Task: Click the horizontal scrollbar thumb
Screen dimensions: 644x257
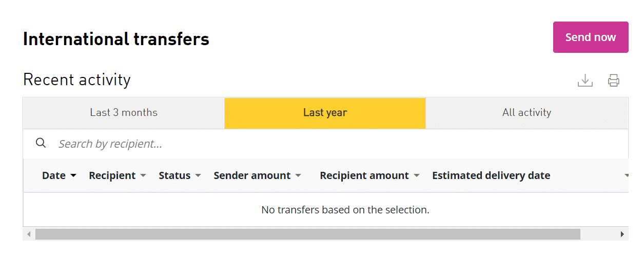Action: pyautogui.click(x=308, y=234)
